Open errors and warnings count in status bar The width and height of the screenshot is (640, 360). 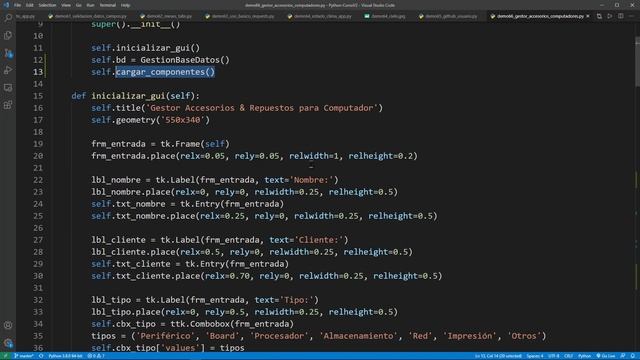[96, 356]
